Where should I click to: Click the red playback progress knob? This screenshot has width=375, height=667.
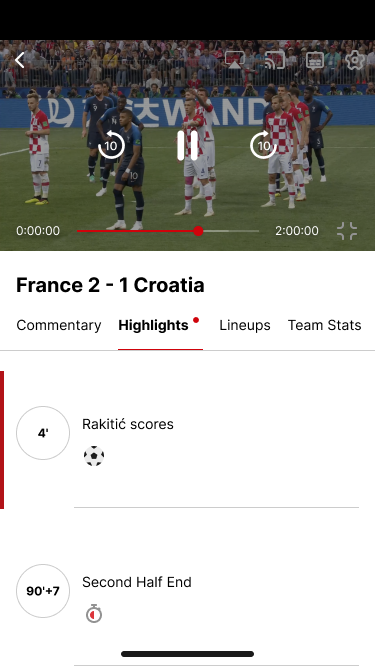coord(198,231)
